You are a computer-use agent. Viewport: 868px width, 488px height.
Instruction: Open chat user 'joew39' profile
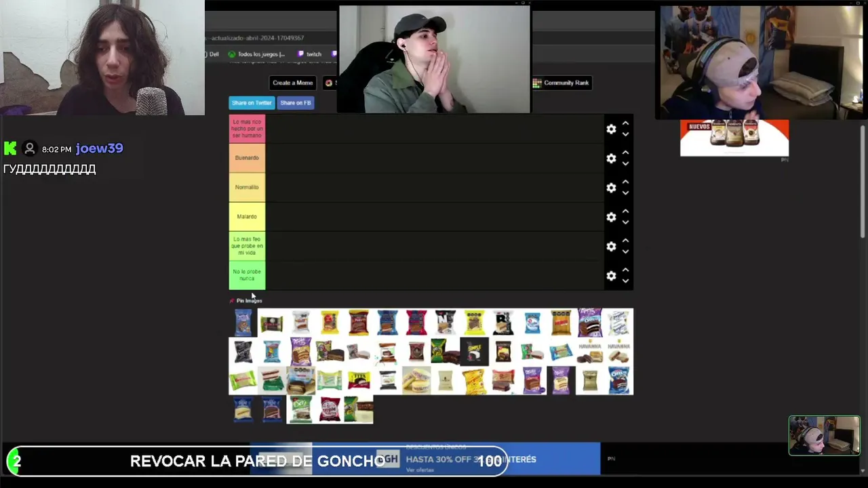click(100, 148)
